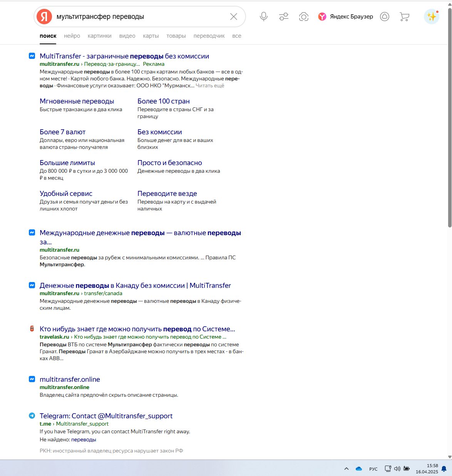Start voice search with microphone icon
Image resolution: width=452 pixels, height=476 pixels.
(x=264, y=17)
